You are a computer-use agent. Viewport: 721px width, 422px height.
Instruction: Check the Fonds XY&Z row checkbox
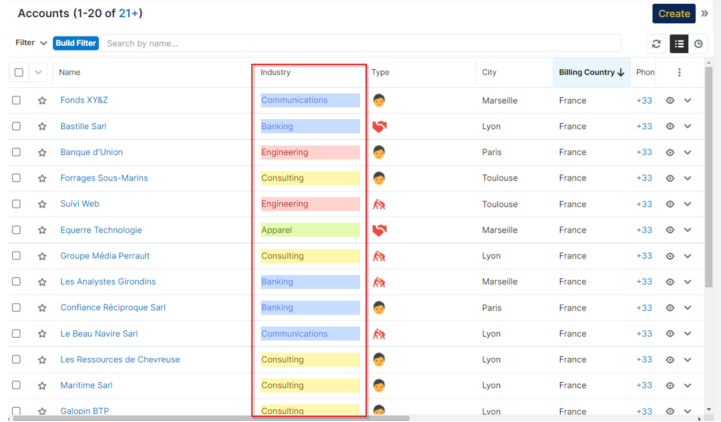(x=17, y=100)
